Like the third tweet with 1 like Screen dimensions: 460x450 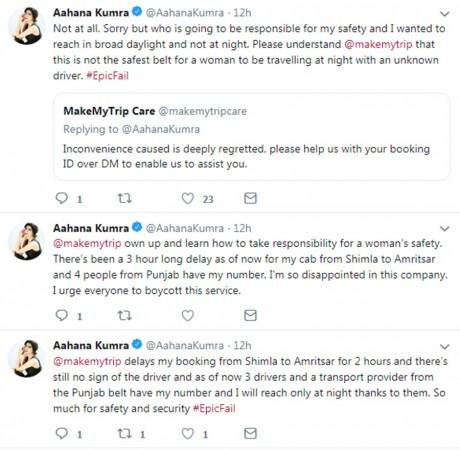(x=188, y=433)
